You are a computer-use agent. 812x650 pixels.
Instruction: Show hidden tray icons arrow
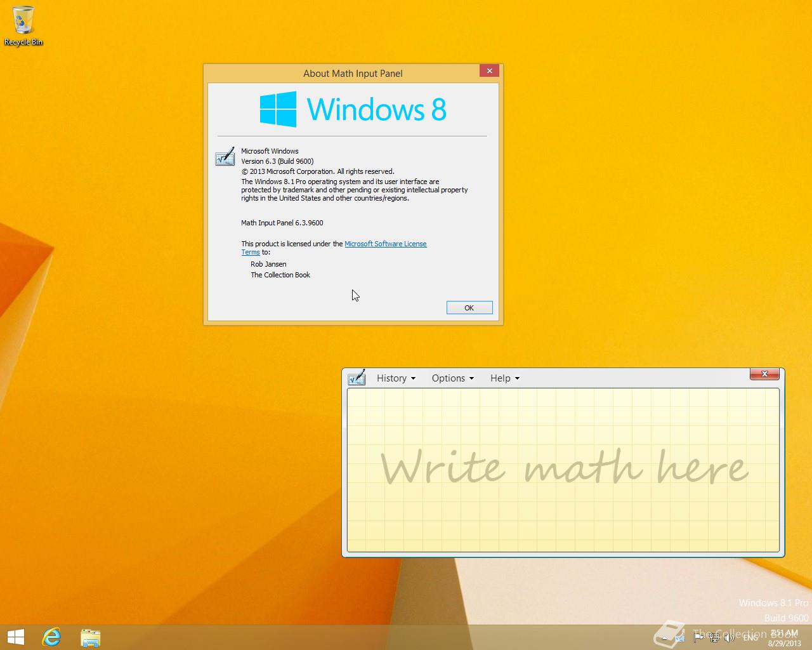(664, 638)
